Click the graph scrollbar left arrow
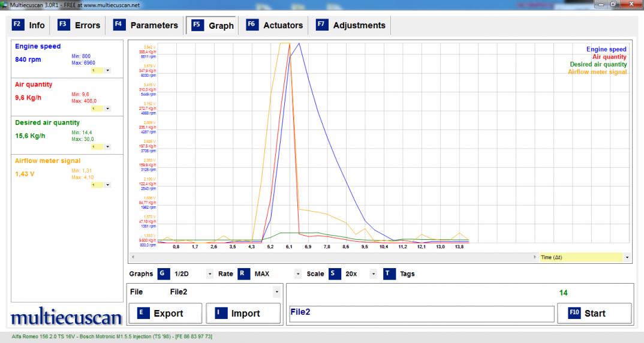The image size is (644, 343). pyautogui.click(x=133, y=257)
